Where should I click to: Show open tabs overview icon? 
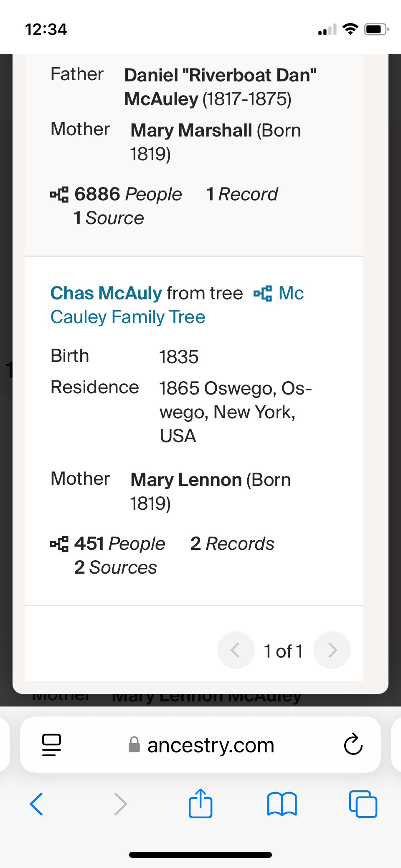(363, 804)
